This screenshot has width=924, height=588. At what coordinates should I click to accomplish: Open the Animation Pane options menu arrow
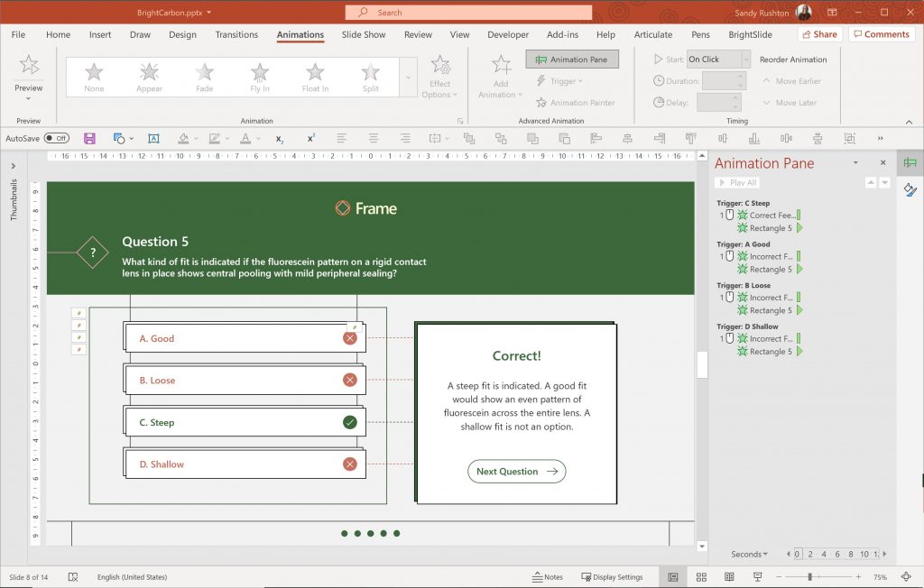pos(855,163)
